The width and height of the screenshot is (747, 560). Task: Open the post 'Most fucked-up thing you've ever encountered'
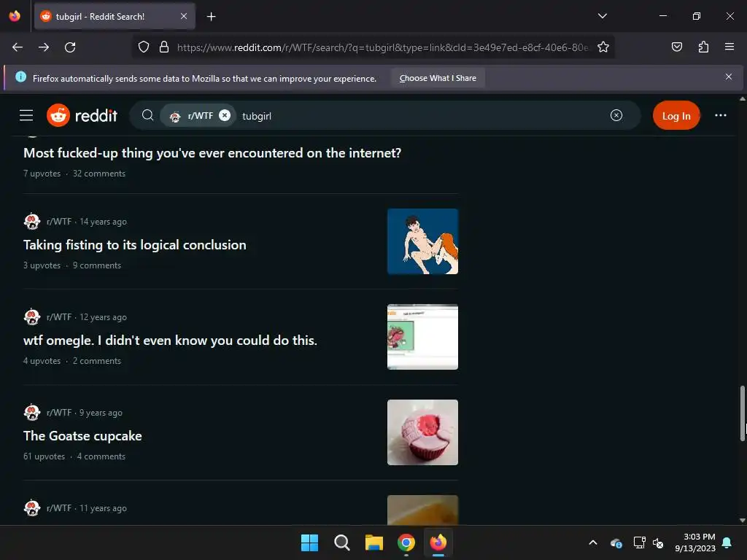point(212,153)
